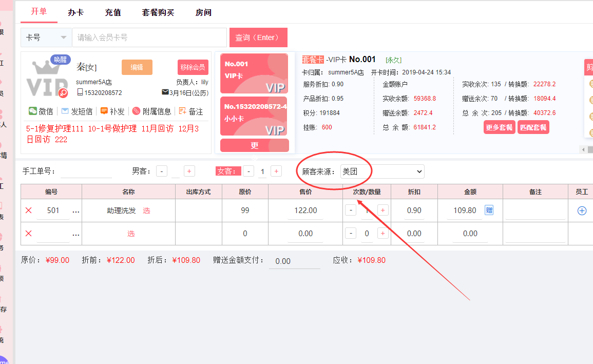
Task: Decrease the 男客 count
Action: pyautogui.click(x=162, y=171)
